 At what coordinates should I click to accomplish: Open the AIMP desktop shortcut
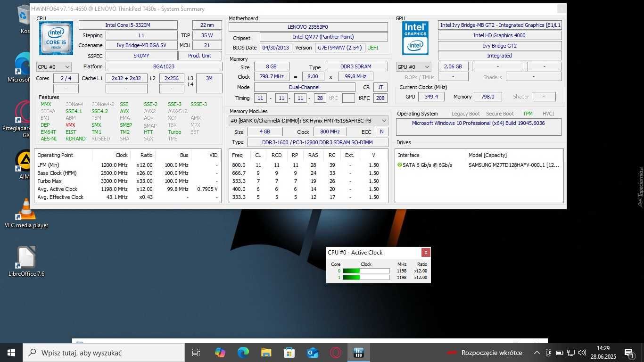[x=24, y=164]
